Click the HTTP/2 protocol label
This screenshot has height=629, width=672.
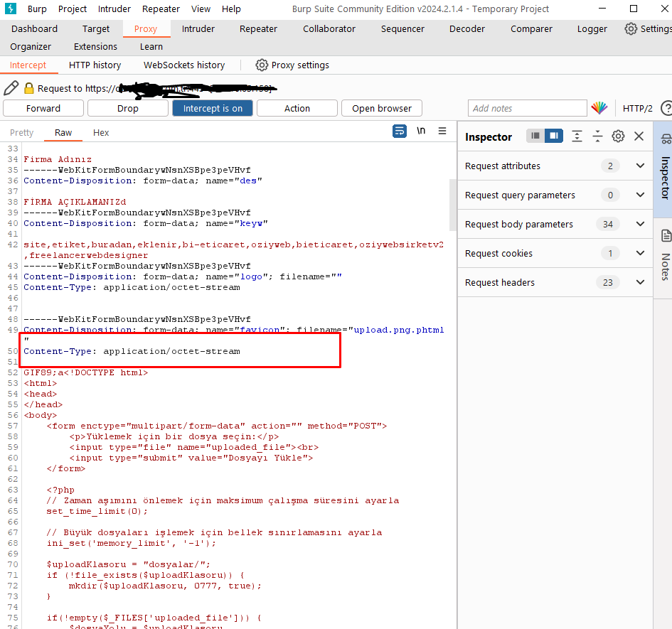637,109
